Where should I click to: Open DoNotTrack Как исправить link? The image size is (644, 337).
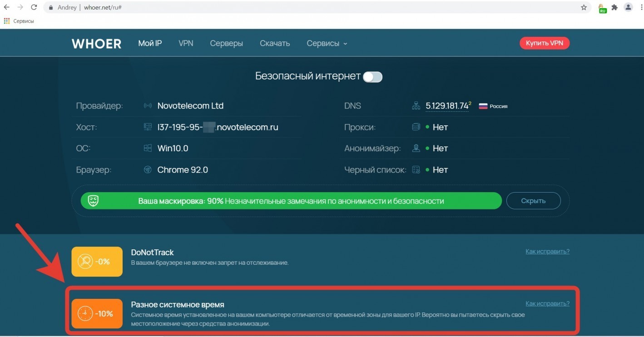(x=547, y=251)
